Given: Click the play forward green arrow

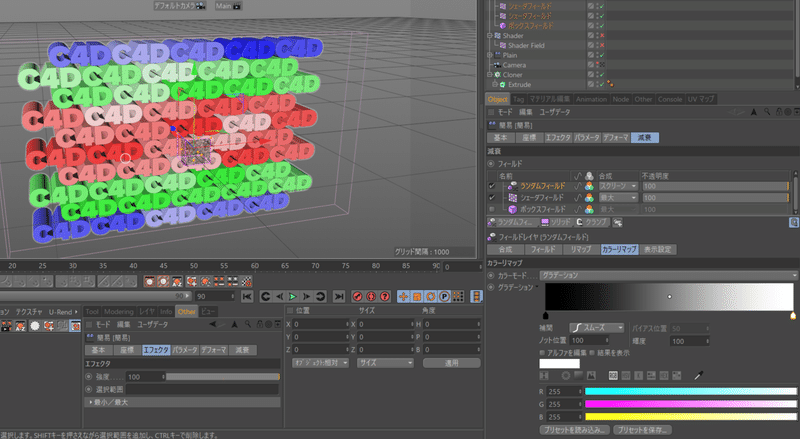Looking at the screenshot, I should pos(293,296).
